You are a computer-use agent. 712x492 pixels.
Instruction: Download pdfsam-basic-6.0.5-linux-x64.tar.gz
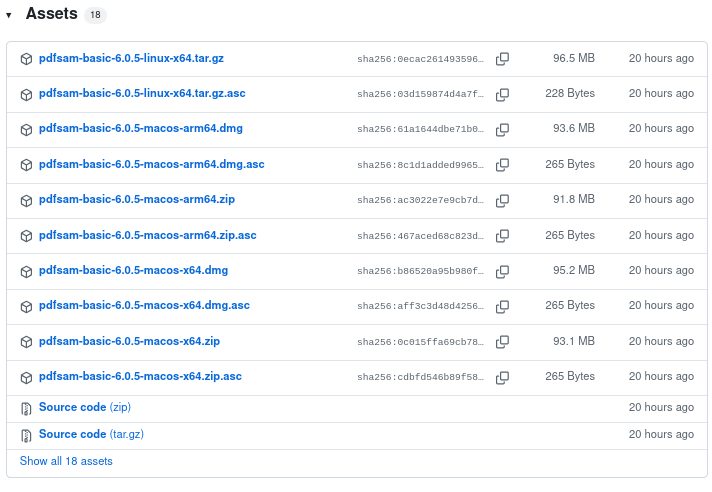click(131, 58)
